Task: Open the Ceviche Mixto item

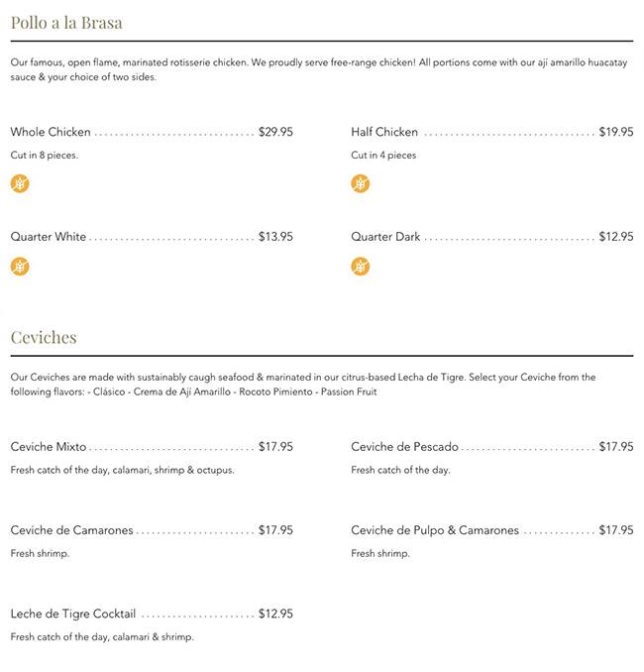Action: point(49,447)
